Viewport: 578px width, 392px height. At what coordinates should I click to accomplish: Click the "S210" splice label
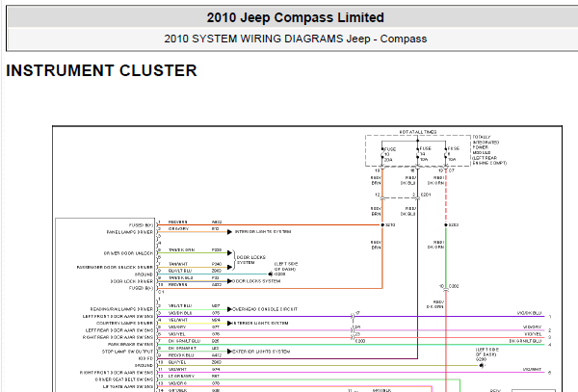click(390, 224)
